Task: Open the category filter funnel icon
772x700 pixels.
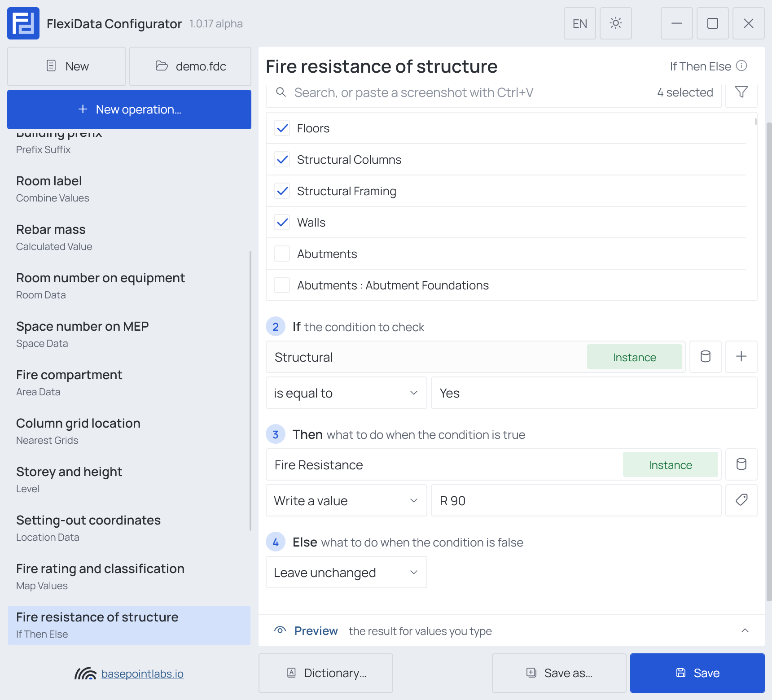Action: coord(741,92)
